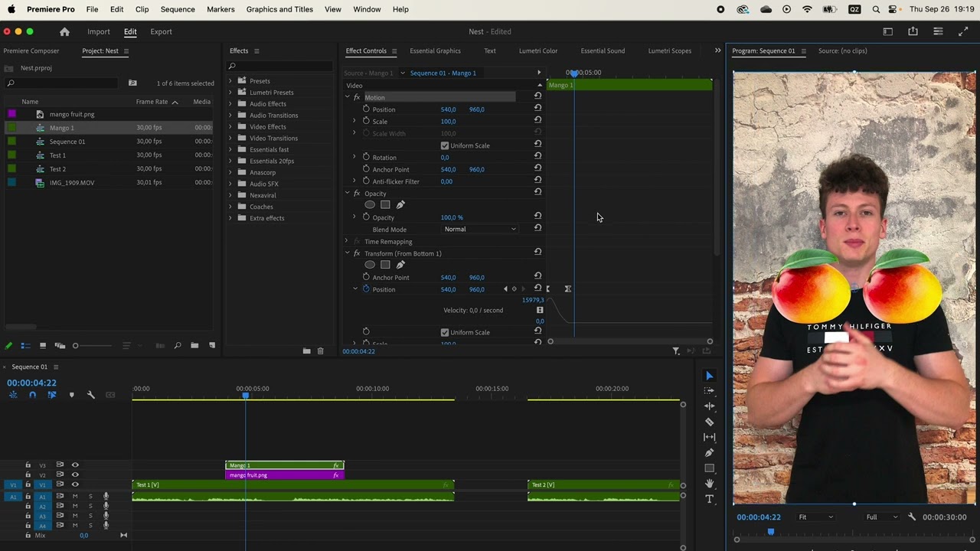Toggle Snap in timeline
The width and height of the screenshot is (980, 551).
click(32, 395)
